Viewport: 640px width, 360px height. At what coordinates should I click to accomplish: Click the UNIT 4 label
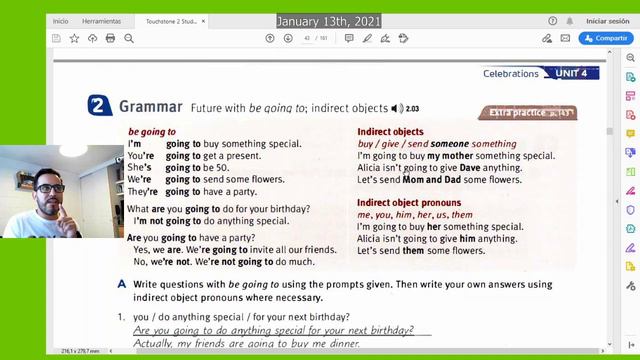click(x=571, y=73)
